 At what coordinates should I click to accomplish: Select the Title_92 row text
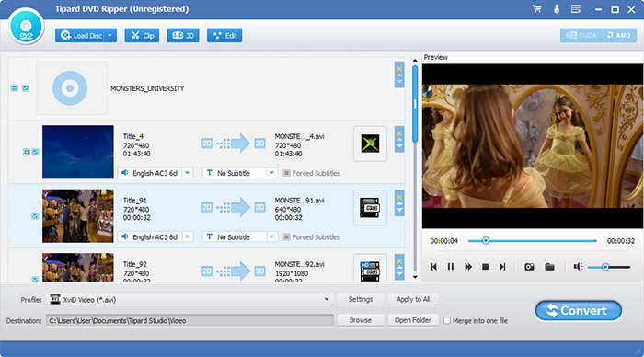[135, 264]
